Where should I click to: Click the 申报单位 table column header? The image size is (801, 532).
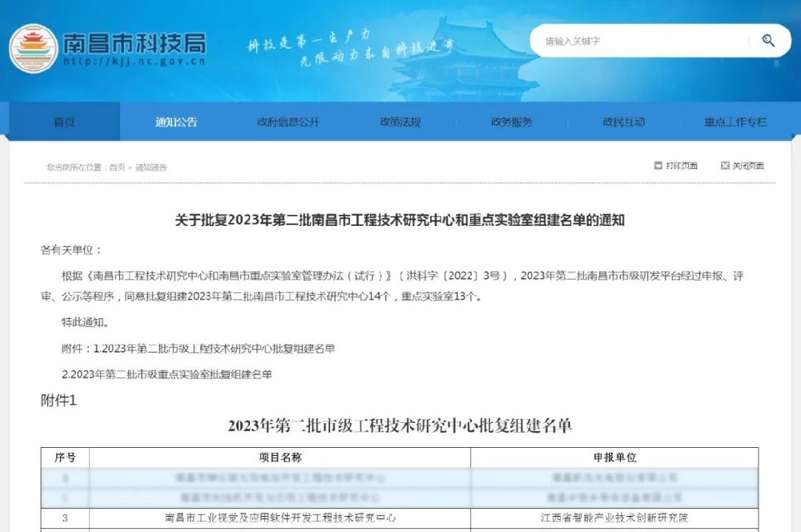(614, 457)
